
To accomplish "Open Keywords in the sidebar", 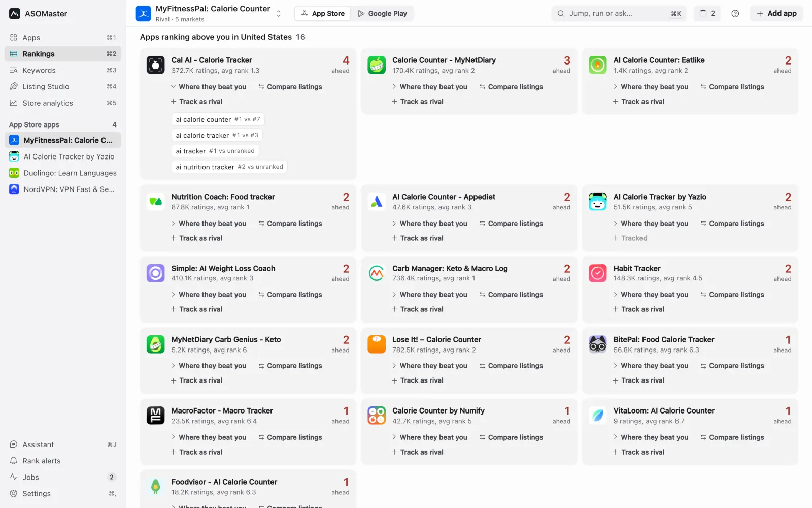I will (x=63, y=70).
